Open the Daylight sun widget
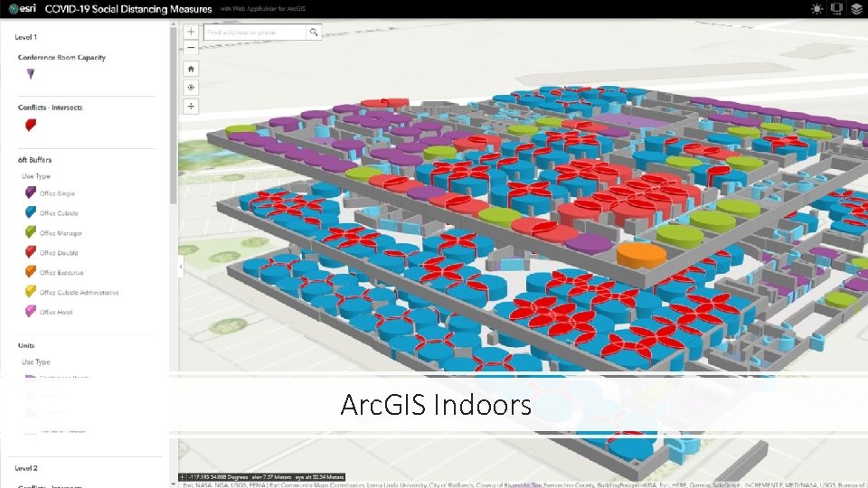 (x=816, y=9)
